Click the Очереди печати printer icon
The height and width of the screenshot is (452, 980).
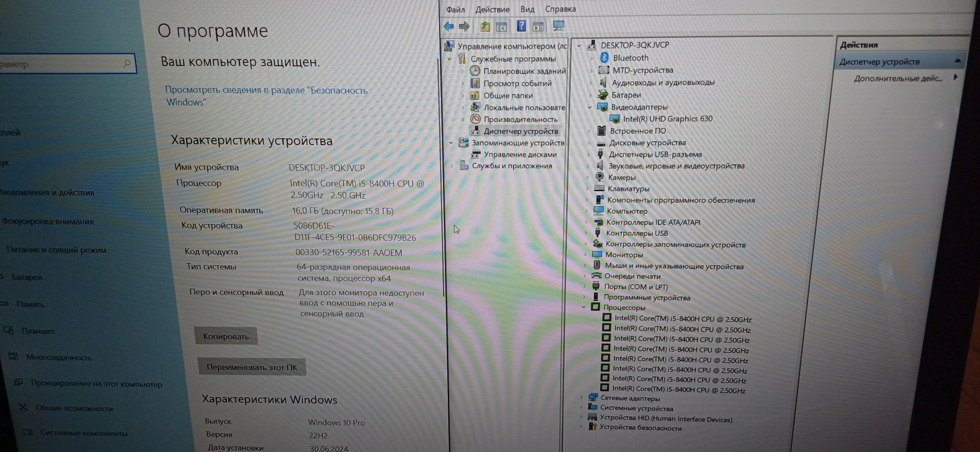click(x=596, y=276)
